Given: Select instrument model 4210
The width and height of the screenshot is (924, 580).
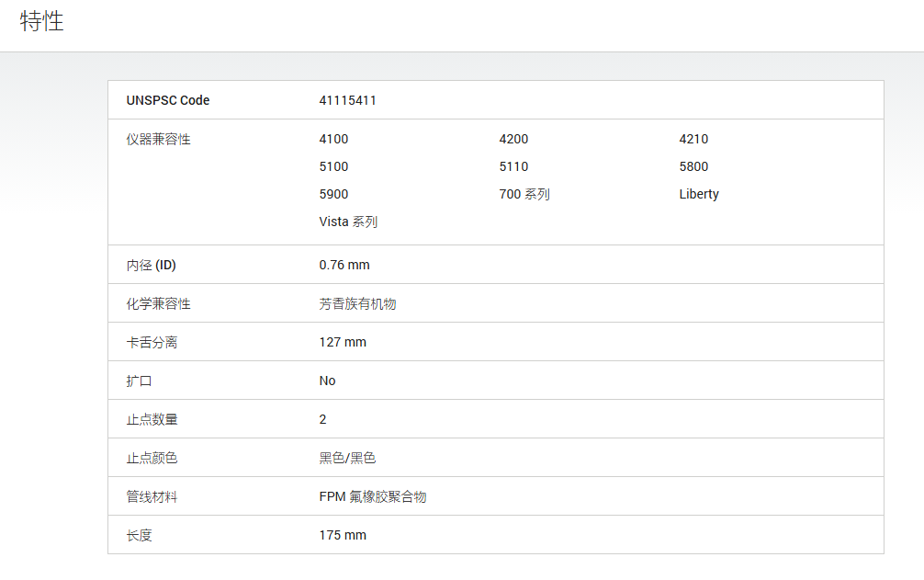Looking at the screenshot, I should click(693, 139).
